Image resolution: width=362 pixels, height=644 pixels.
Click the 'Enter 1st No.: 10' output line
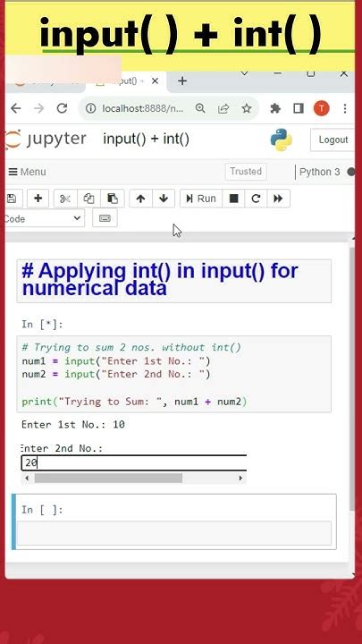coord(73,424)
